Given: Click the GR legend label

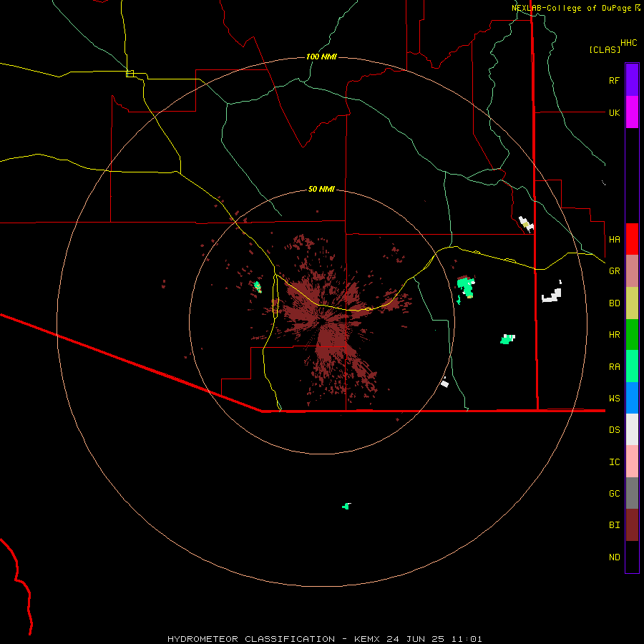Looking at the screenshot, I should (614, 271).
